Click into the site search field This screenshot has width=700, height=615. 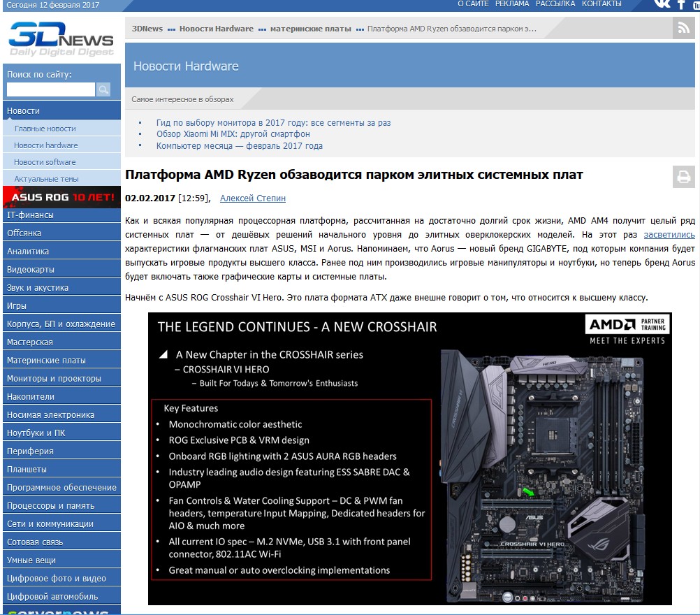(x=50, y=89)
